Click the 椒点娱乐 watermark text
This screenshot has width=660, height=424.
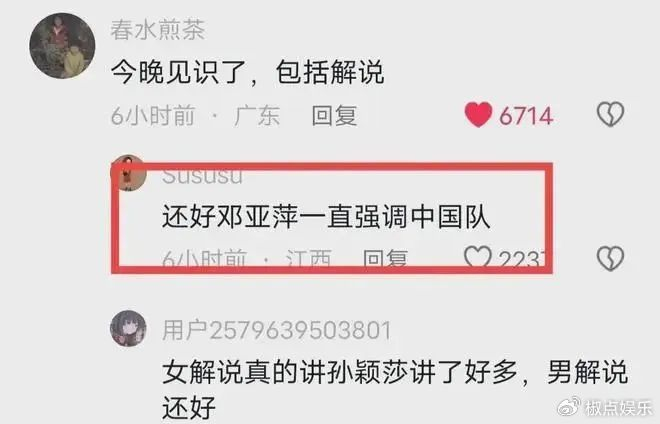point(618,407)
